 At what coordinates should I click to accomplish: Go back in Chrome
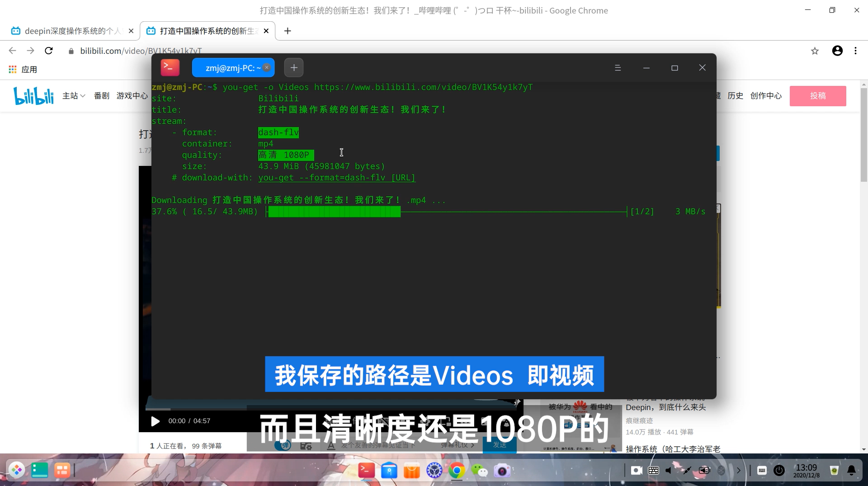pyautogui.click(x=12, y=51)
